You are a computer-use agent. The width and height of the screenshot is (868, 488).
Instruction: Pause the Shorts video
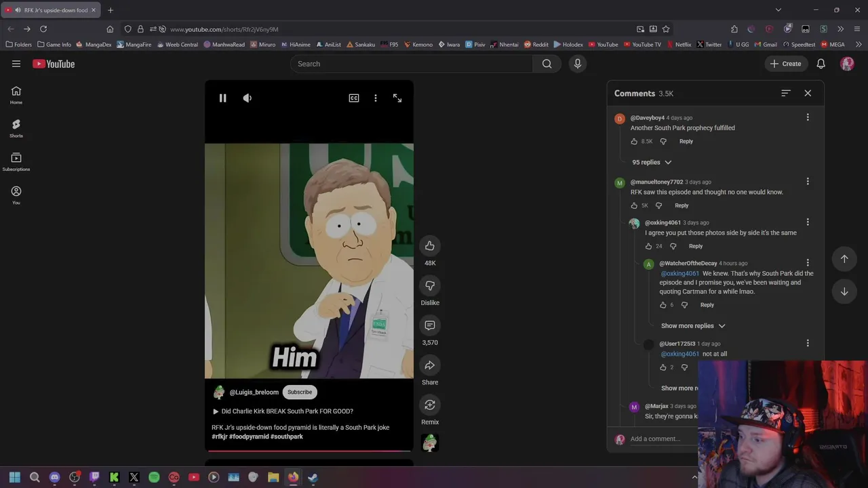(222, 98)
